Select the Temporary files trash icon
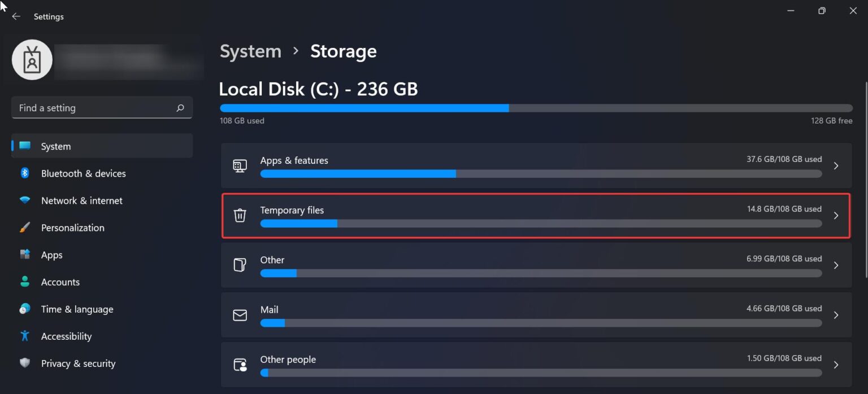Image resolution: width=868 pixels, height=394 pixels. 240,215
